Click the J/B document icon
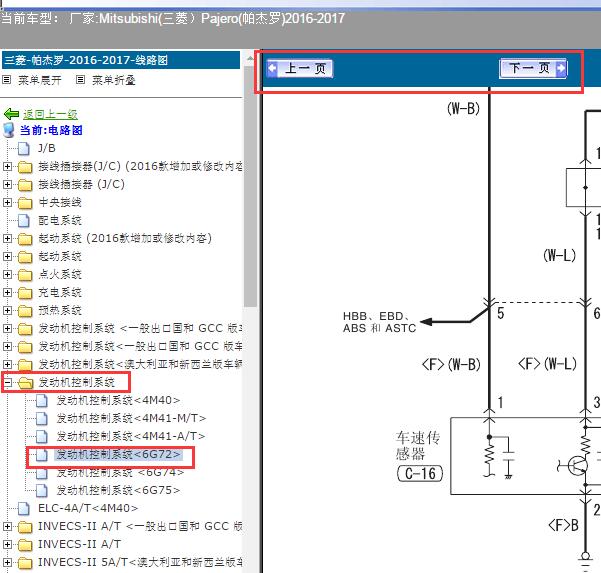Screen dimensions: 601x573 (24, 148)
